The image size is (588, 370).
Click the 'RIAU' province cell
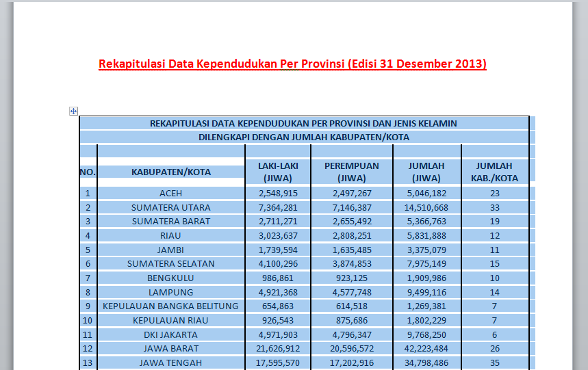point(170,235)
